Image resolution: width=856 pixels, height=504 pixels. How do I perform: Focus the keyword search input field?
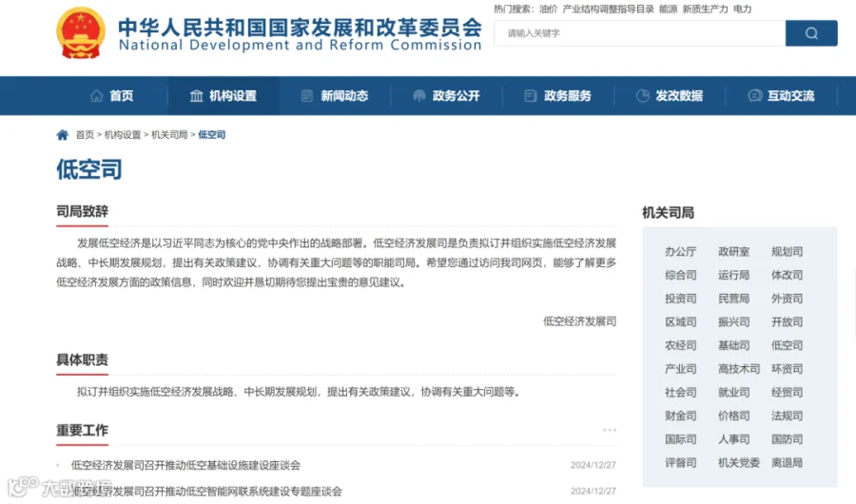pyautogui.click(x=640, y=33)
